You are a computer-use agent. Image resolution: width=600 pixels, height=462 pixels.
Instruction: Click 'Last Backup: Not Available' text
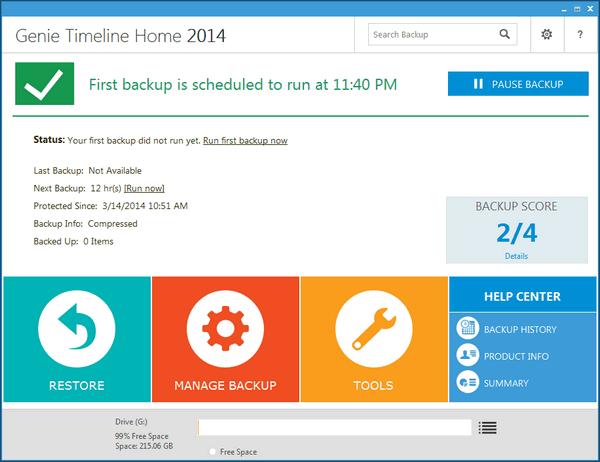(x=88, y=171)
